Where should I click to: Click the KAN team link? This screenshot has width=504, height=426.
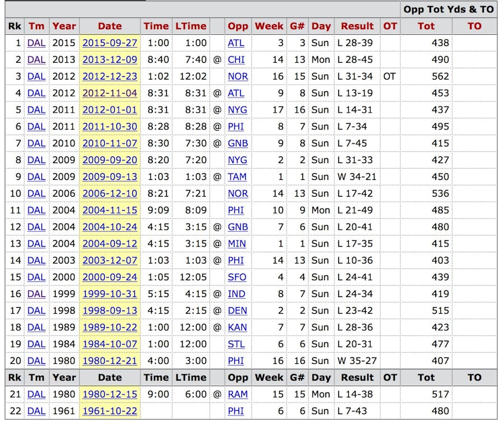tap(237, 327)
